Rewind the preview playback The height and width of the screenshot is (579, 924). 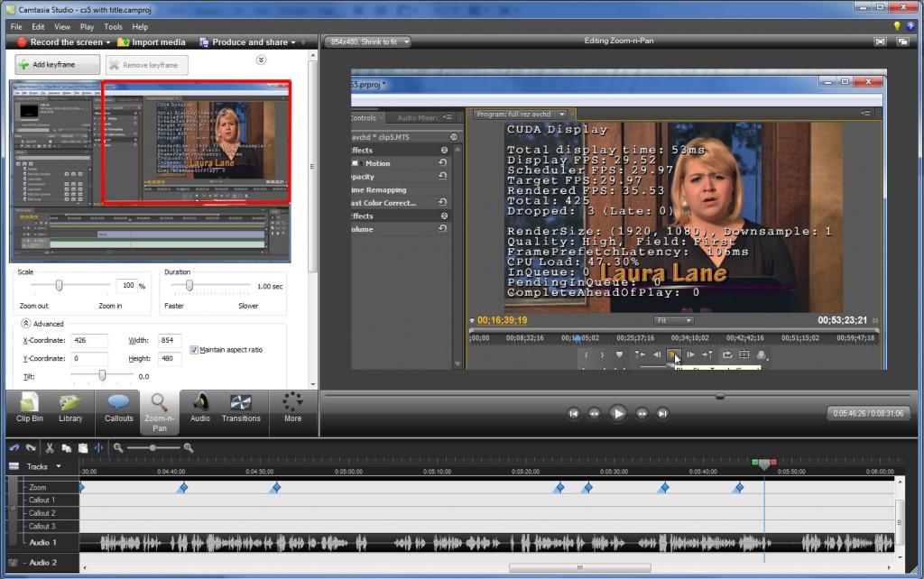594,413
